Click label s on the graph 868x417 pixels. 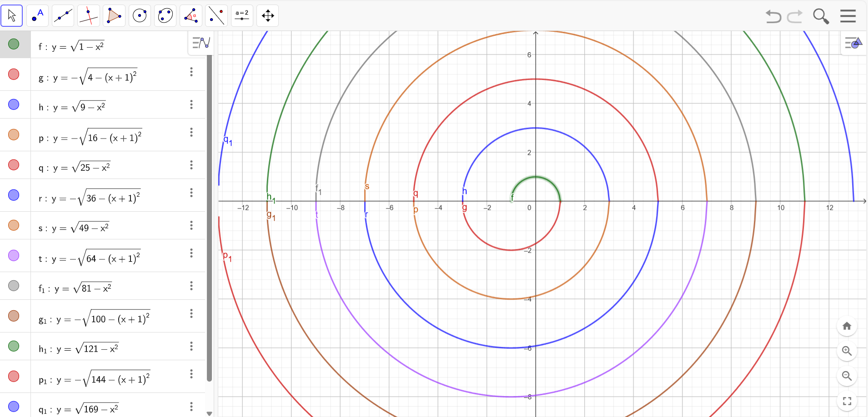pyautogui.click(x=367, y=186)
